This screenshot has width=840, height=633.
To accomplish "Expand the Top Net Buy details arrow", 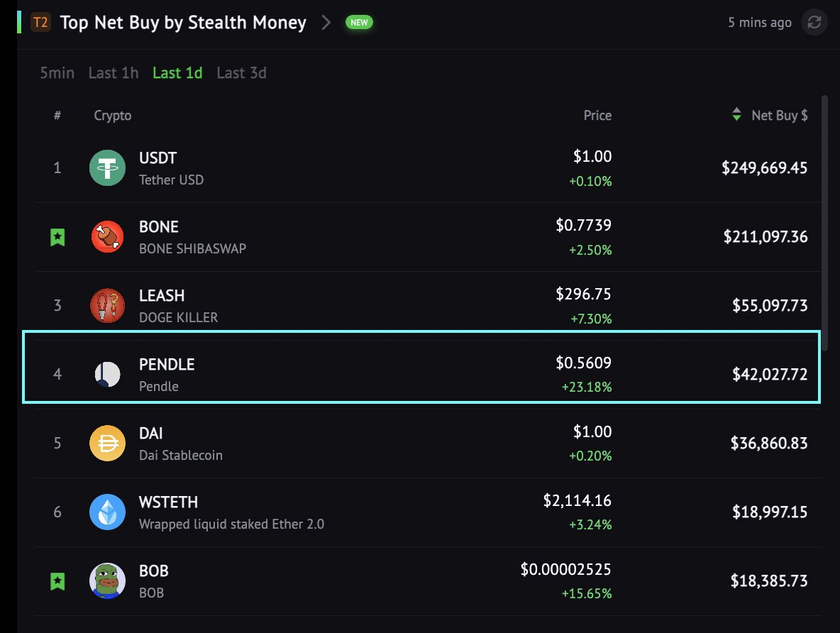I will pyautogui.click(x=326, y=22).
